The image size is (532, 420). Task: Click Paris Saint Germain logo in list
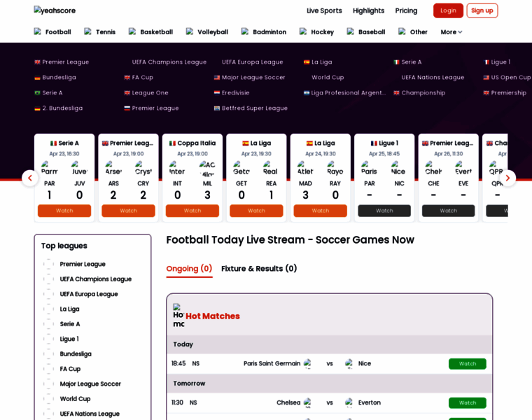[x=307, y=364]
